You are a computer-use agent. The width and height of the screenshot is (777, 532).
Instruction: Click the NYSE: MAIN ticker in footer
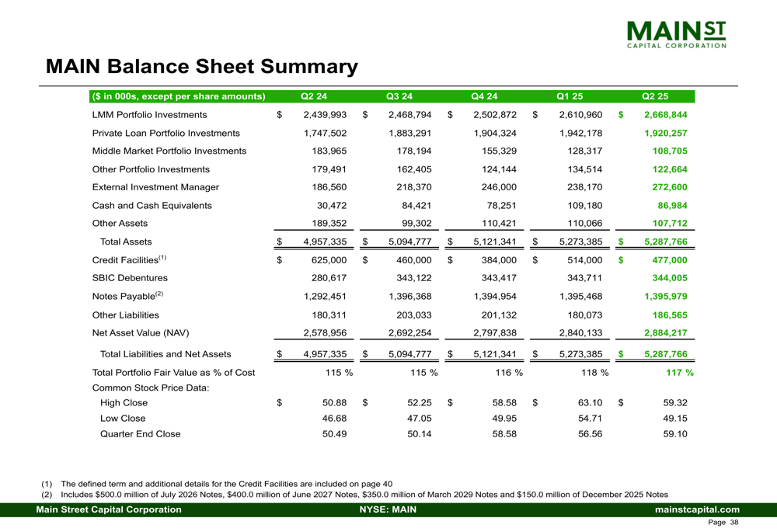pos(388,509)
